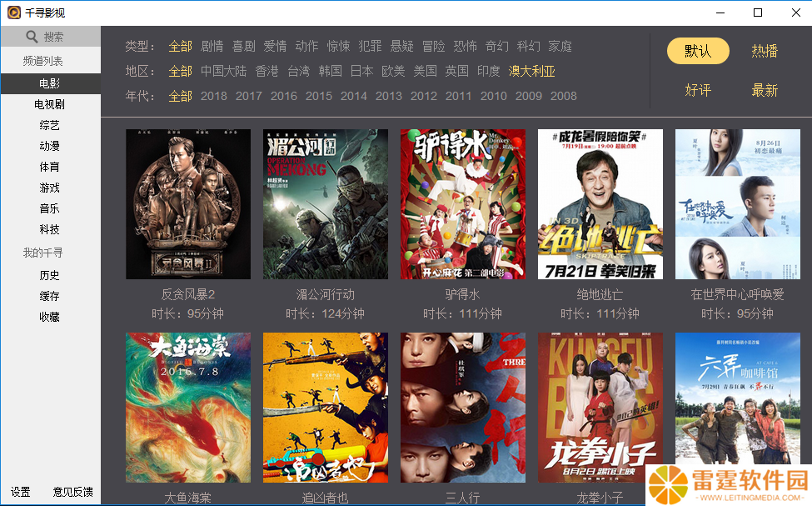Filter genre by 爱情

click(x=275, y=46)
